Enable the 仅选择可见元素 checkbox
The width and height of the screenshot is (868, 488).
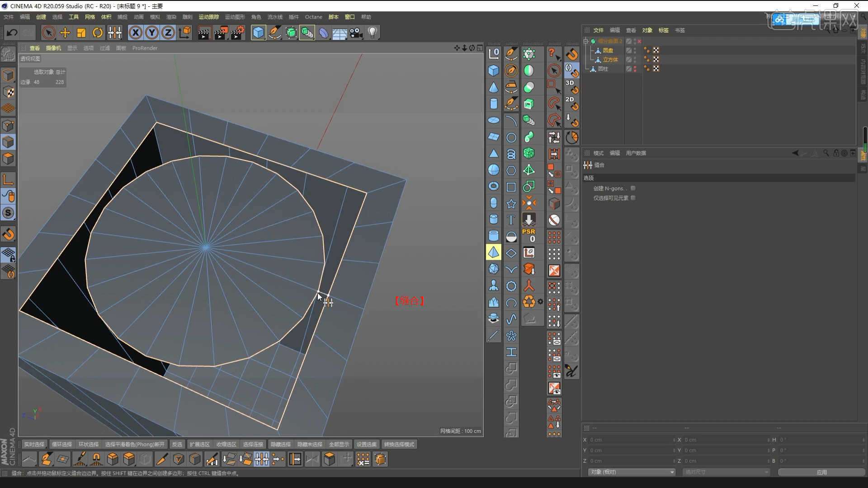633,198
